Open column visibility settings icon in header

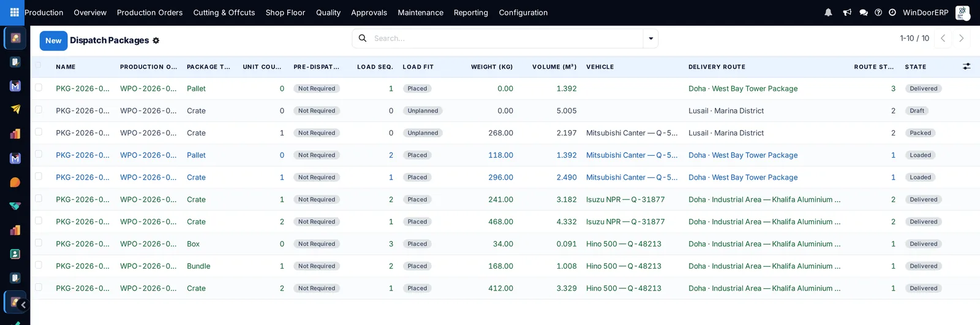[x=967, y=66]
